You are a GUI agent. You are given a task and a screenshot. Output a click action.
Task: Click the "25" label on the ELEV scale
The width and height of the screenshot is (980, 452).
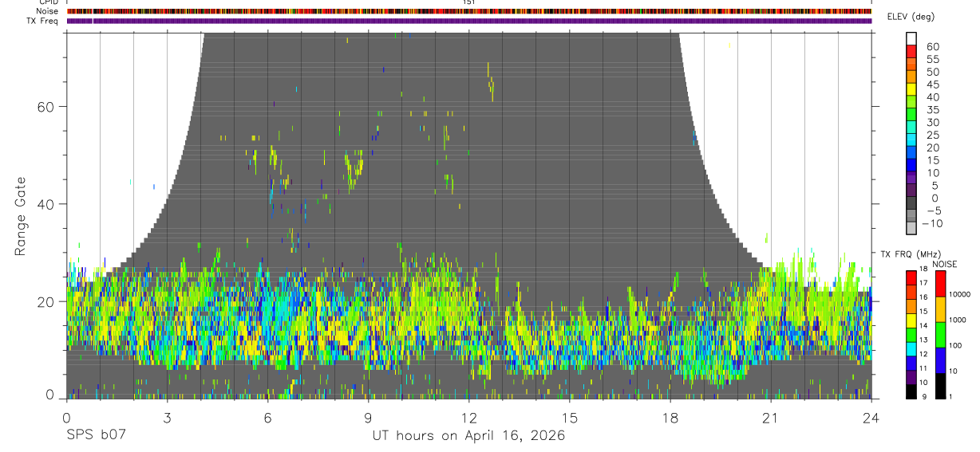pos(932,135)
